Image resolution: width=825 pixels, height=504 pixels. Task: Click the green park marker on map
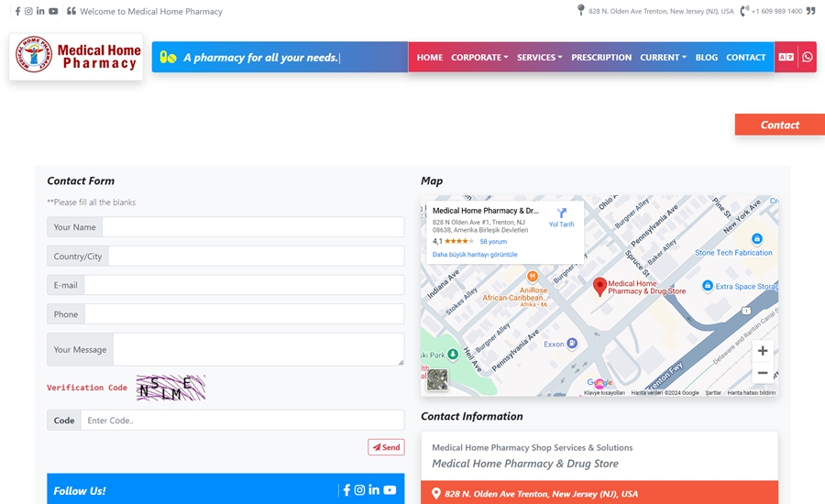453,355
